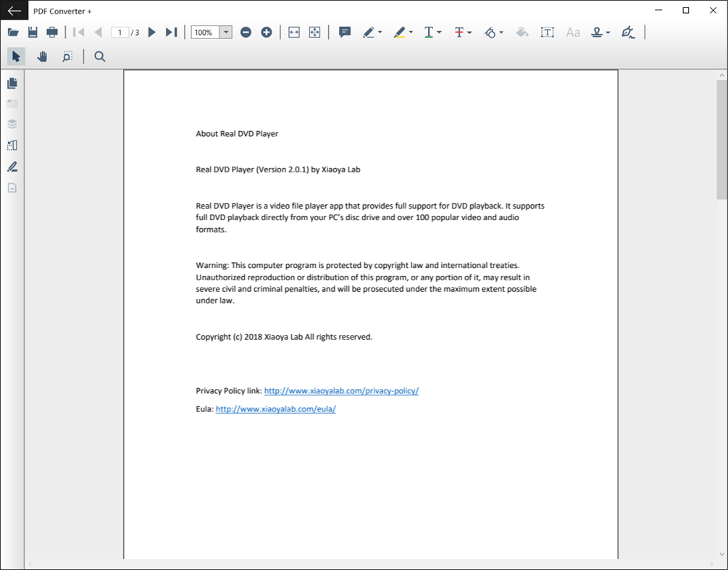Click inside the page number field
Image resolution: width=728 pixels, height=570 pixels.
click(120, 32)
